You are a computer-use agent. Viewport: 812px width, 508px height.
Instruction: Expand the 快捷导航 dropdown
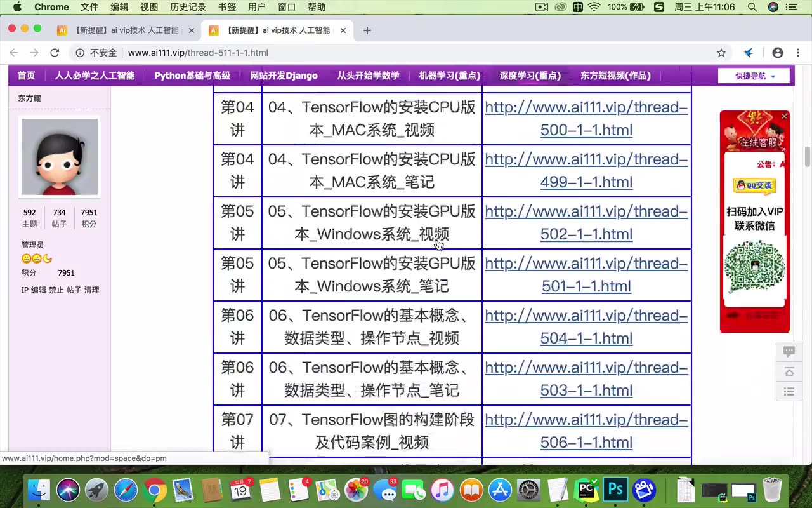tap(754, 76)
